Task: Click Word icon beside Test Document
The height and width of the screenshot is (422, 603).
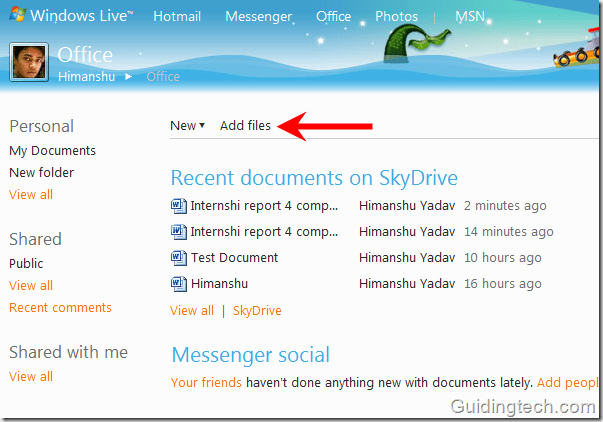Action: [x=179, y=258]
